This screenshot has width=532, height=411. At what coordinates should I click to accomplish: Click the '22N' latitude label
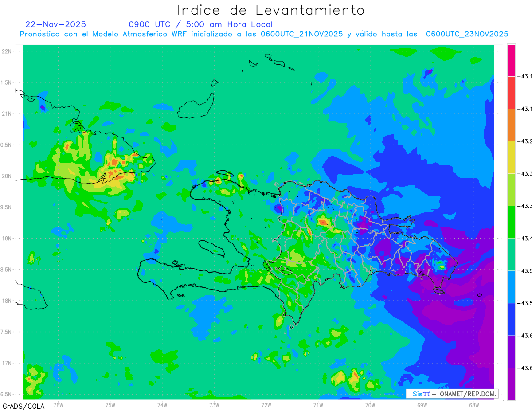tap(7, 51)
